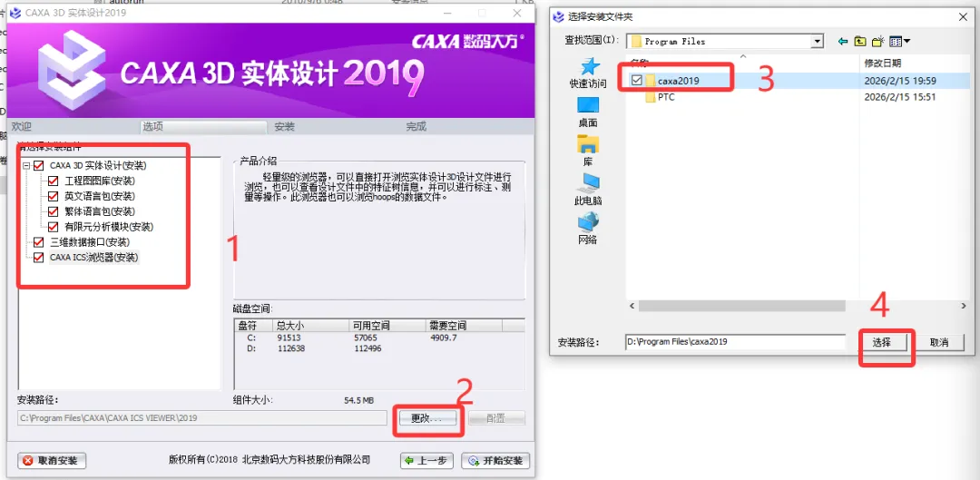The image size is (980, 480).
Task: Uncheck 英文语言包 component
Action: click(x=54, y=196)
